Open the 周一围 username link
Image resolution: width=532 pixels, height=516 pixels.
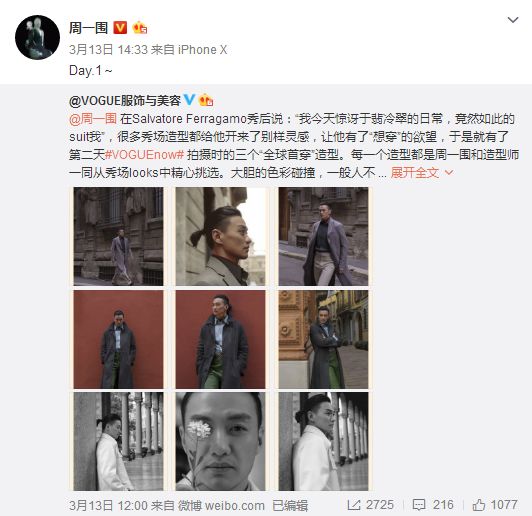point(89,28)
